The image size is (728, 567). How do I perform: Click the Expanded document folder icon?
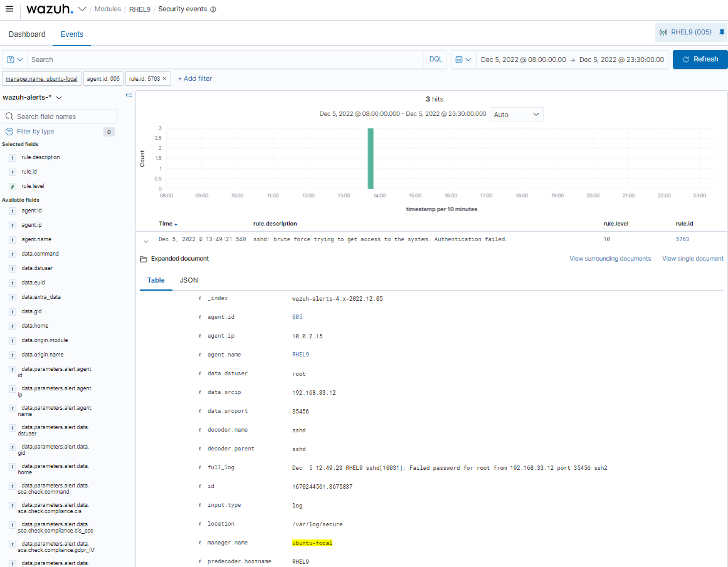point(144,259)
